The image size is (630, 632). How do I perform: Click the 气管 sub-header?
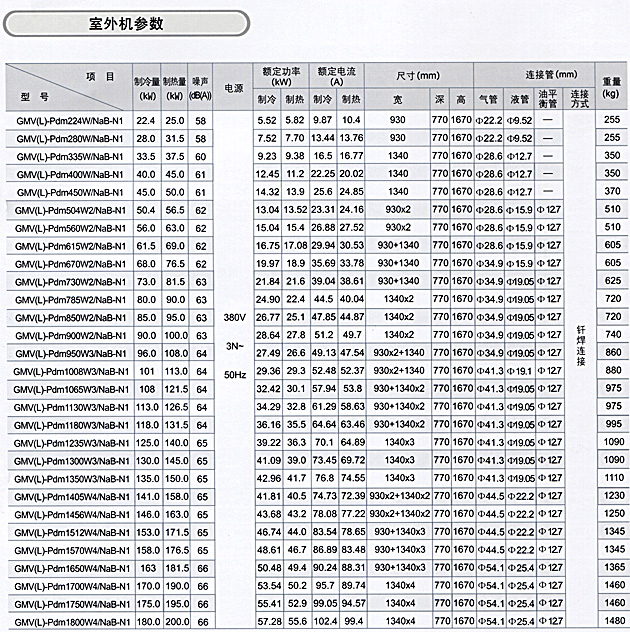point(488,99)
